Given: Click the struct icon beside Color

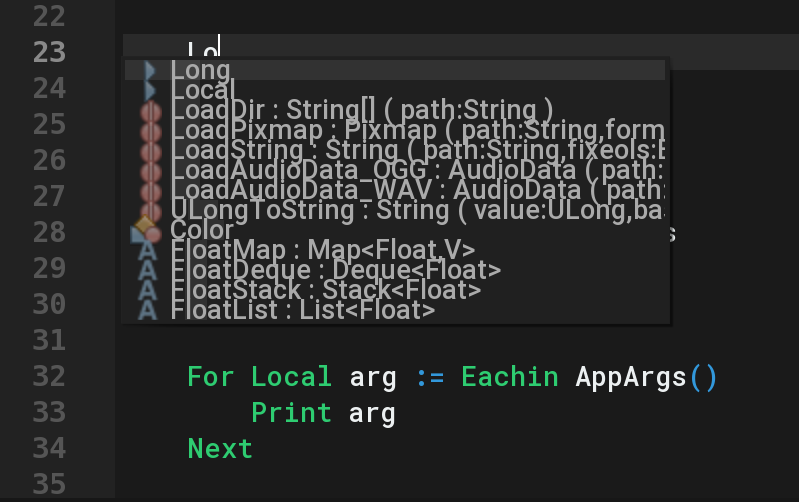Looking at the screenshot, I should pos(147,230).
